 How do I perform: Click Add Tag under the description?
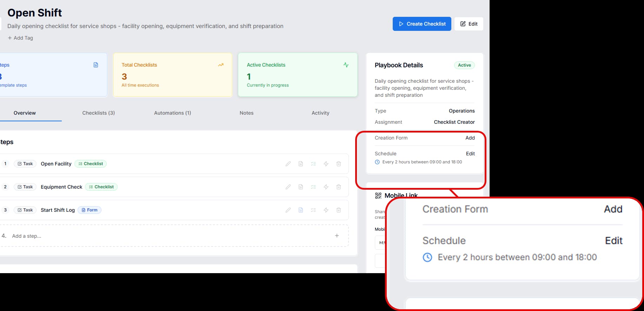tap(20, 38)
